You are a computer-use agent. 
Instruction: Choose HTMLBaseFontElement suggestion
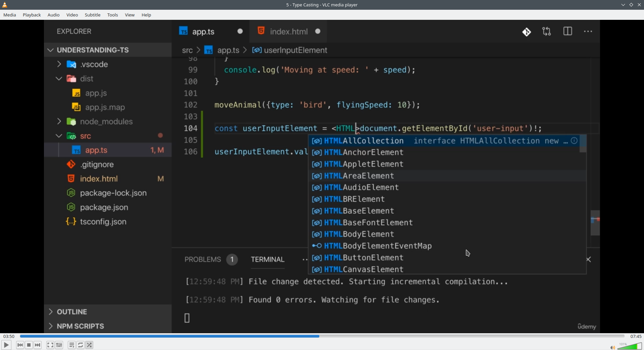click(444, 223)
